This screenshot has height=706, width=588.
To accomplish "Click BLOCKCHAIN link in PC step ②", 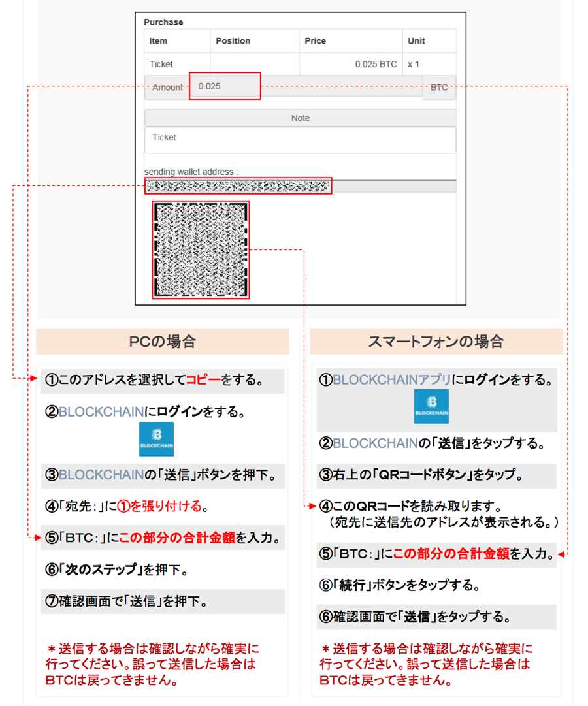I will tap(101, 411).
